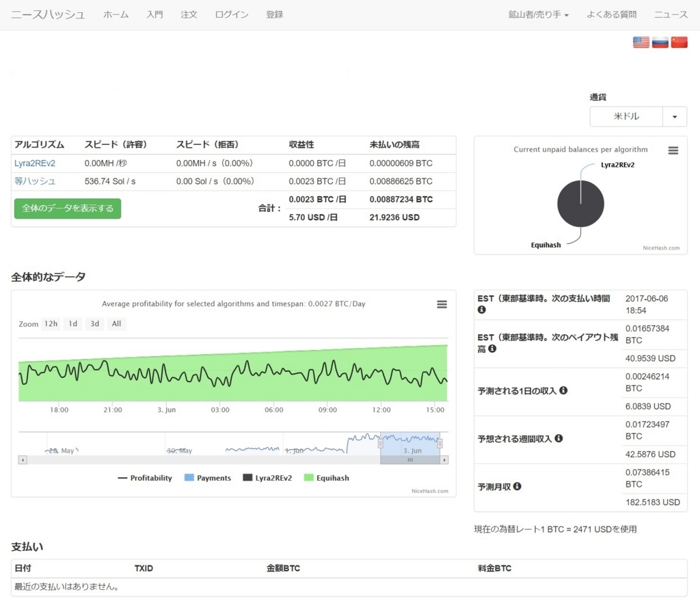Click the 5.70 USD /日 profitability value
Image resolution: width=700 pixels, height=605 pixels.
click(313, 217)
